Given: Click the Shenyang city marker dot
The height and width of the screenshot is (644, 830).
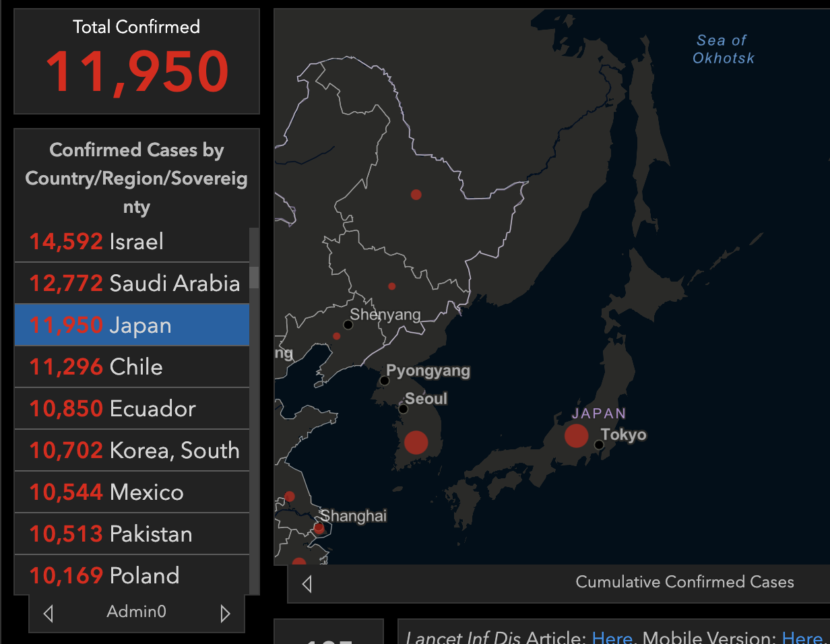Looking at the screenshot, I should point(348,325).
